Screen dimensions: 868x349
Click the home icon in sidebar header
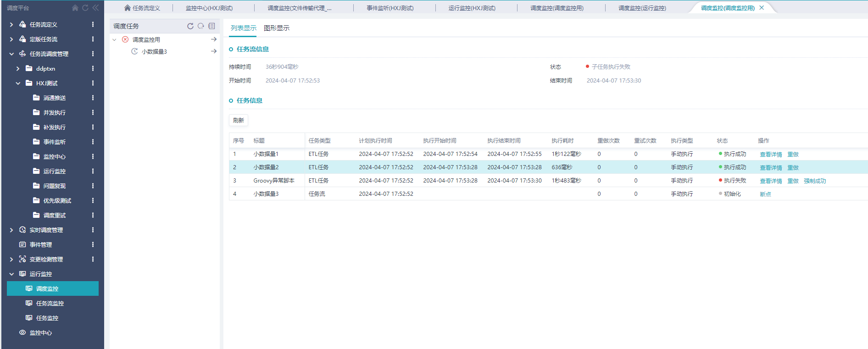[75, 8]
